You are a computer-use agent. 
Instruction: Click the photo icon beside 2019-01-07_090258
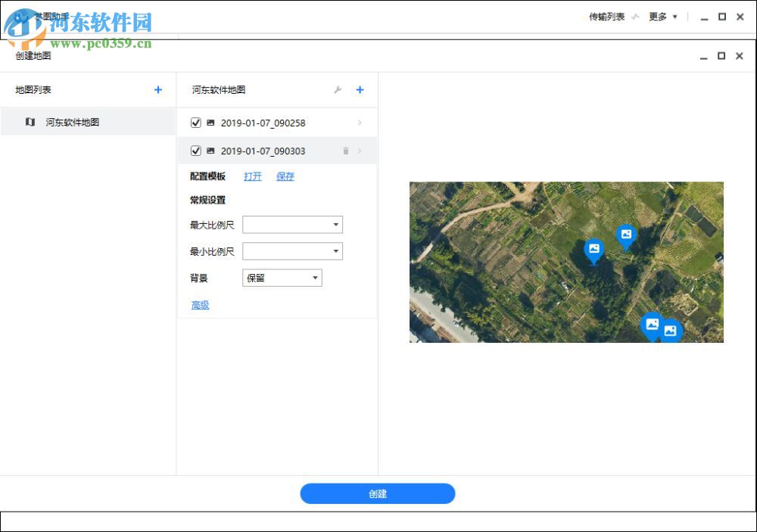tap(210, 122)
